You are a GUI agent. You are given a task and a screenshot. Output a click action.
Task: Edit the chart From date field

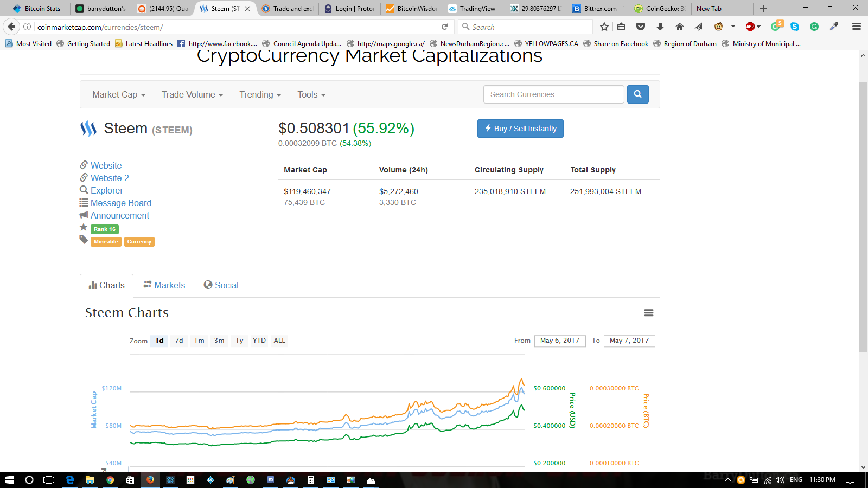tap(560, 341)
